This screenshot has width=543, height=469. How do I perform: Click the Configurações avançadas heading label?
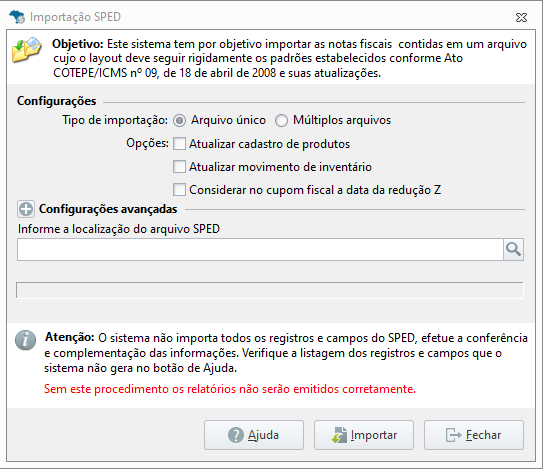[108, 209]
